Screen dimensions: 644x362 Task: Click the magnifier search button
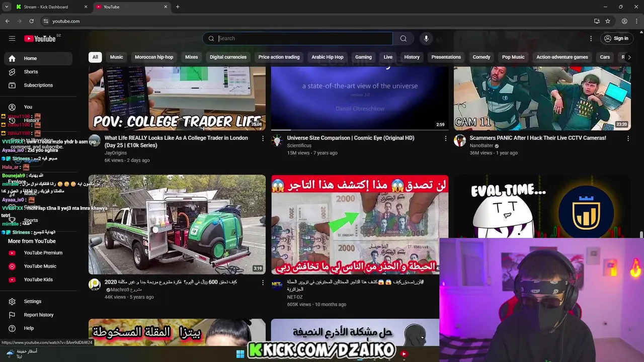point(403,38)
